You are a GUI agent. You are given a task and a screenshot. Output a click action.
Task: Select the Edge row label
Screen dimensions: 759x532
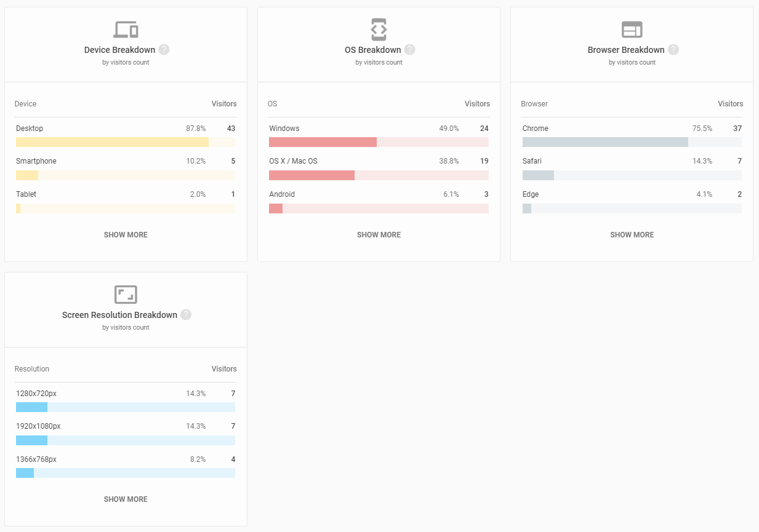click(531, 194)
